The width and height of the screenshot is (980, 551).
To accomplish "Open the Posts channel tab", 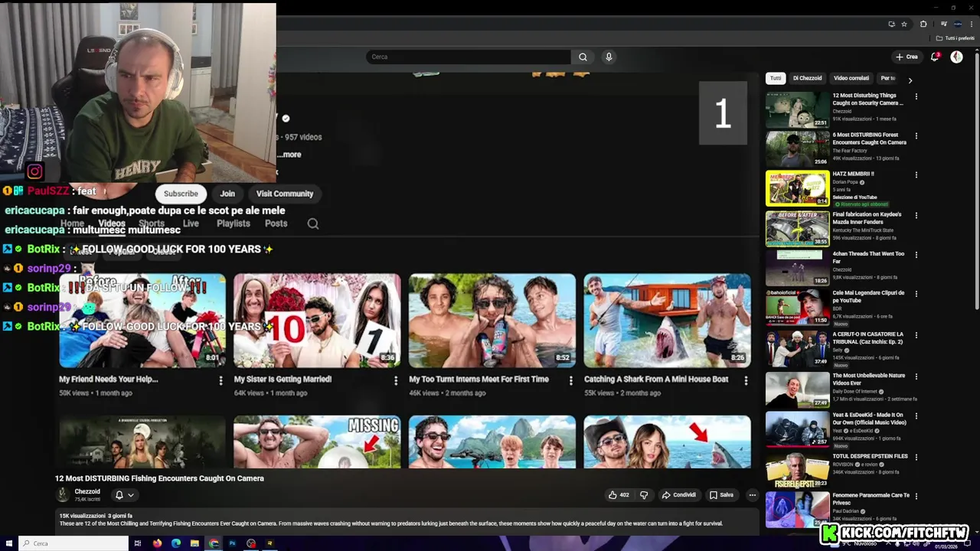I will (276, 223).
